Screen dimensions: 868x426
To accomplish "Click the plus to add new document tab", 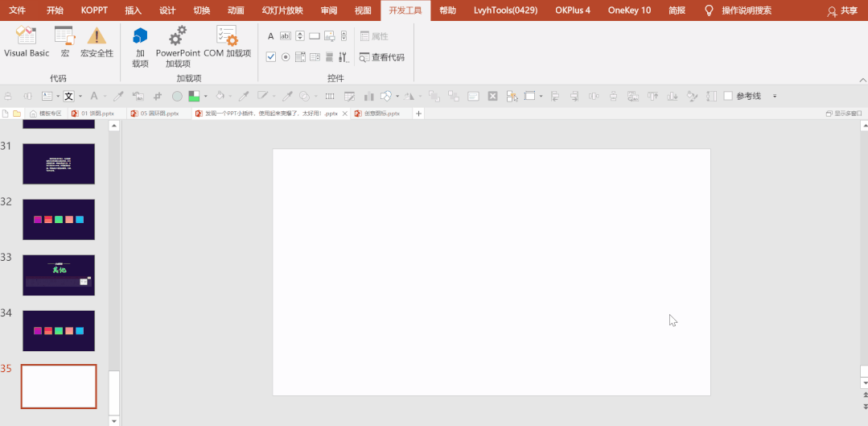I will (x=418, y=114).
